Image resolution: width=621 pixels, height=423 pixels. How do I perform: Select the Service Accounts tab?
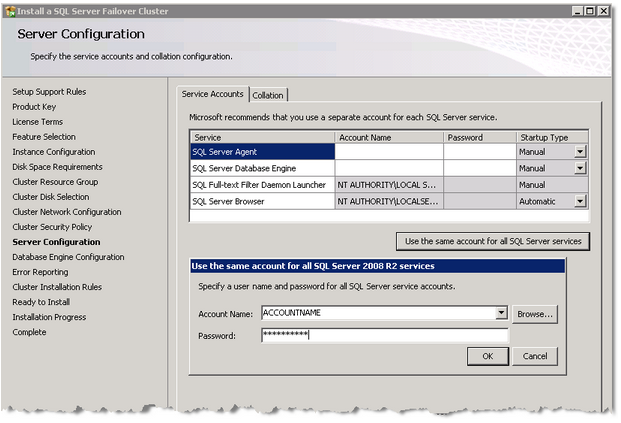tap(213, 94)
